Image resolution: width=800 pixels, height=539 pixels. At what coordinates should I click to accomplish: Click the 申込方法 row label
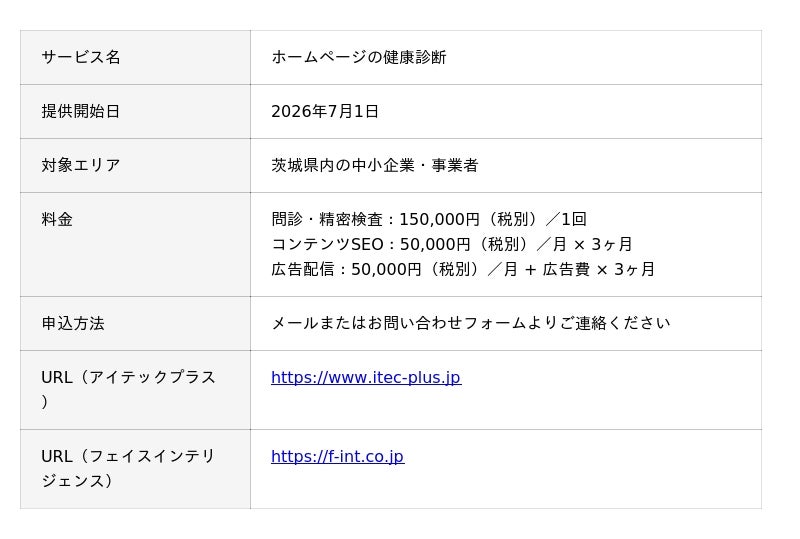tap(73, 323)
